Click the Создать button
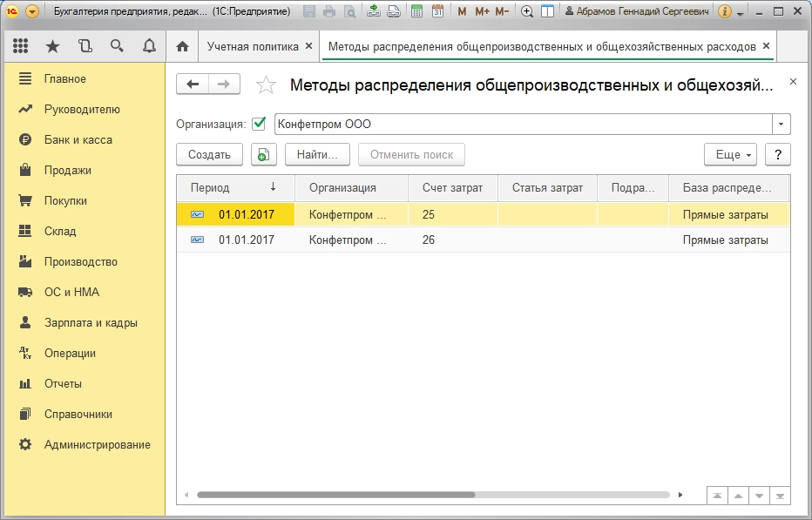The width and height of the screenshot is (812, 520). pos(209,155)
